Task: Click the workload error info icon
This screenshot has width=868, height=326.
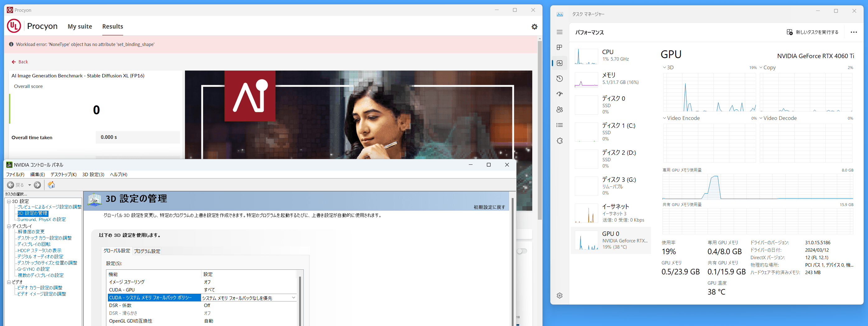Action: click(x=11, y=44)
